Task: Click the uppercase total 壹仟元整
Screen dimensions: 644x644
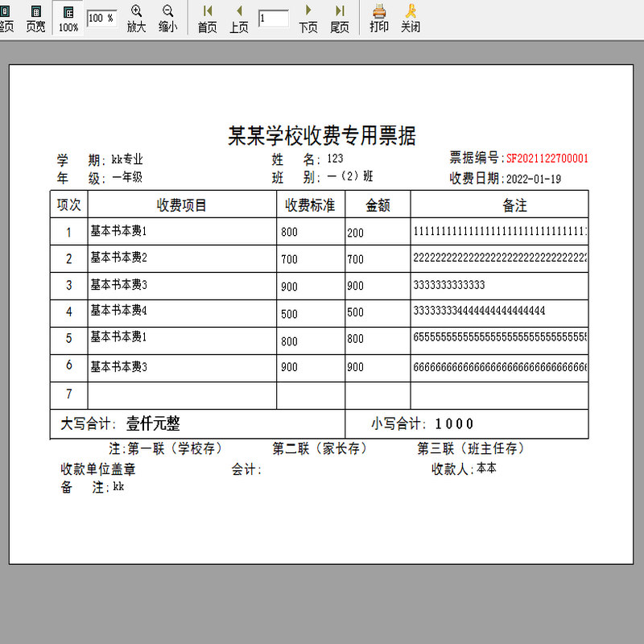Action: pos(153,423)
